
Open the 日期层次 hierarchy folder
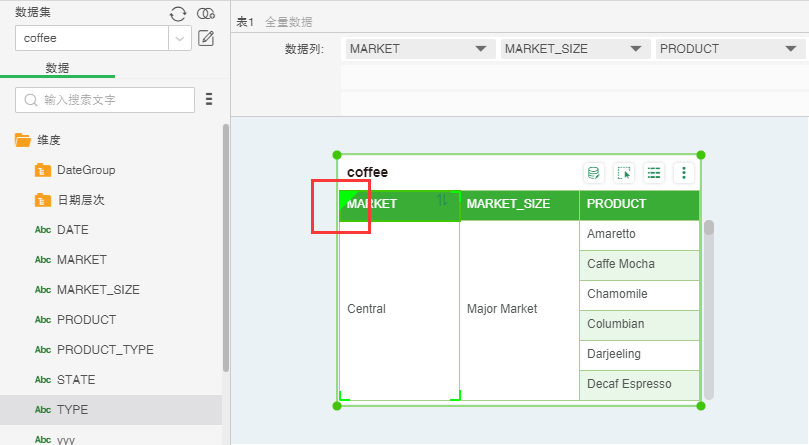[x=80, y=200]
